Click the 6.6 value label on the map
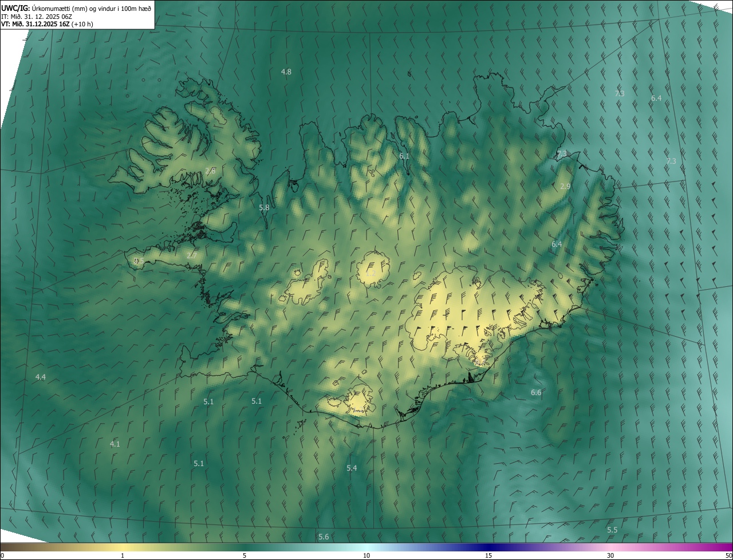This screenshot has height=560, width=733. (536, 392)
